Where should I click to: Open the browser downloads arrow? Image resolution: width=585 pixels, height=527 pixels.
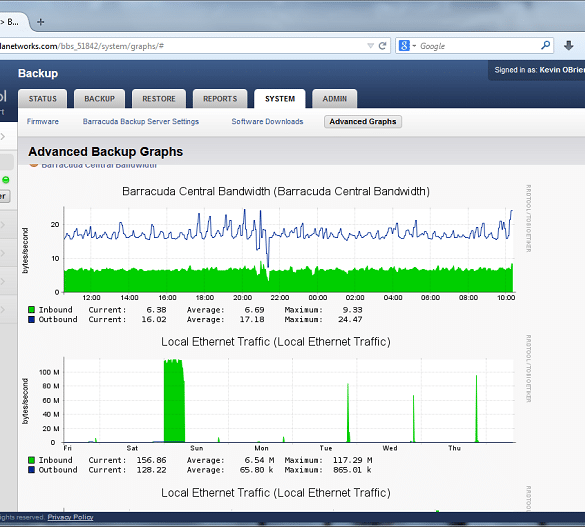[x=569, y=46]
